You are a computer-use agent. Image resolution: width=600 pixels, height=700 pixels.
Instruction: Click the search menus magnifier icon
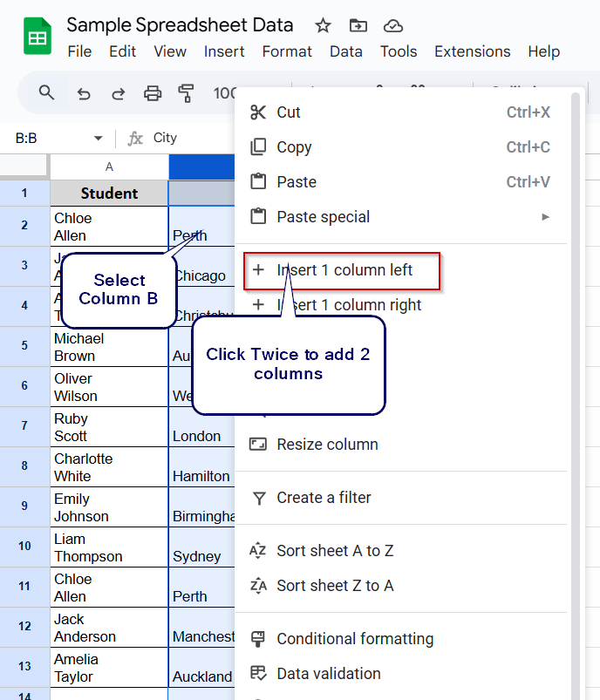tap(46, 93)
